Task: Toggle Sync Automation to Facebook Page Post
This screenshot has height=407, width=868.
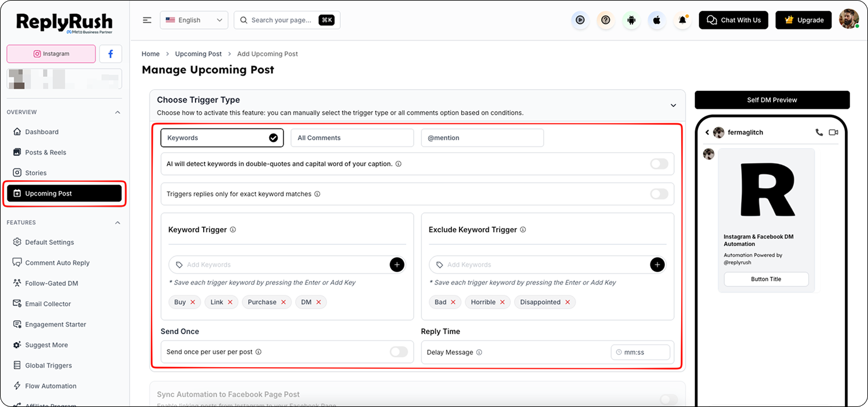Action: pos(669,399)
